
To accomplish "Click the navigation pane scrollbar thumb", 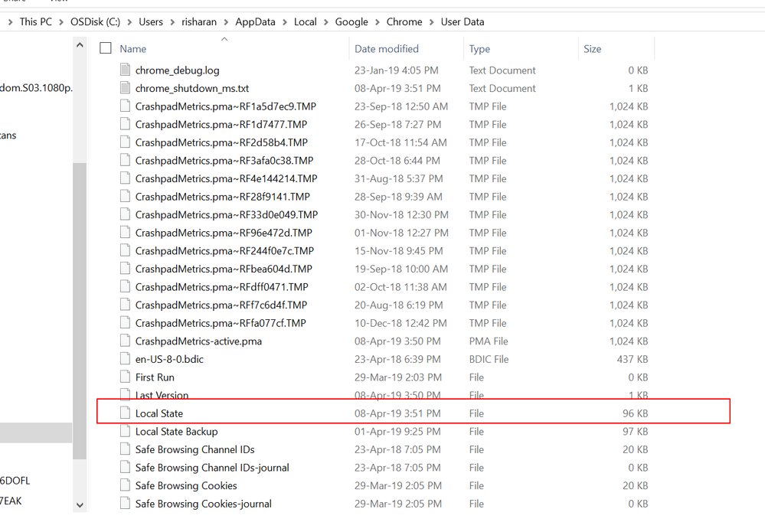I will pos(80,311).
